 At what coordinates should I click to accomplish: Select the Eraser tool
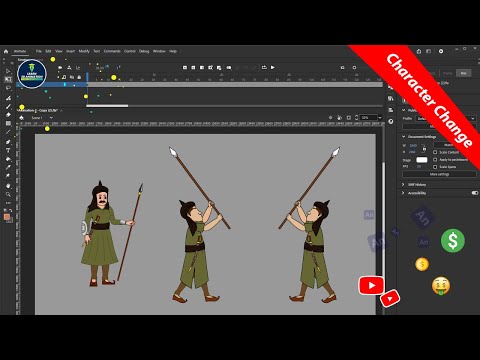(x=8, y=115)
